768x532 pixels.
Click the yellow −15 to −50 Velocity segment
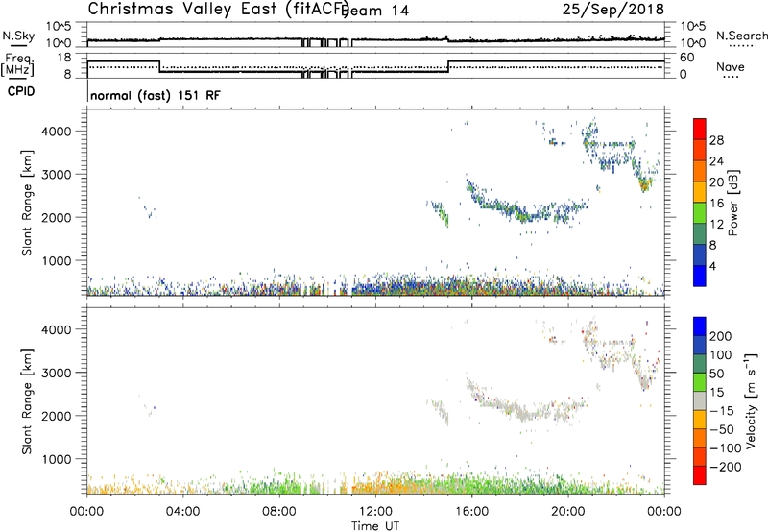point(700,420)
